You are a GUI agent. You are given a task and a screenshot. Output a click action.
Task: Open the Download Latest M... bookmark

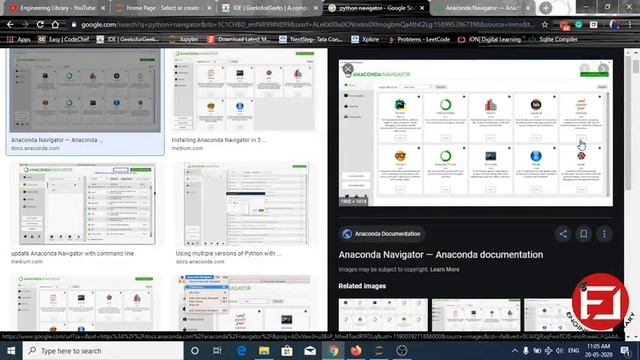coord(237,39)
